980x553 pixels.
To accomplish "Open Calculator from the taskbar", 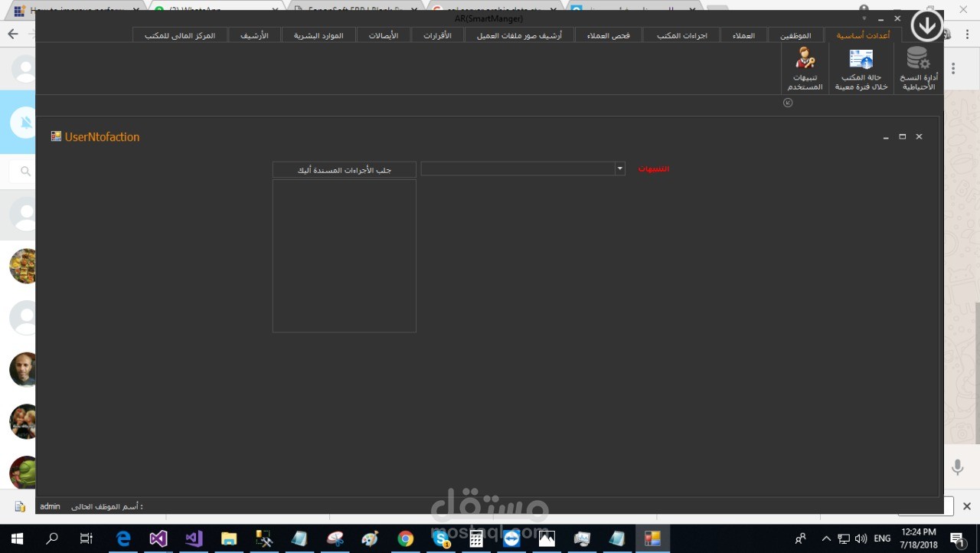I will pyautogui.click(x=476, y=538).
